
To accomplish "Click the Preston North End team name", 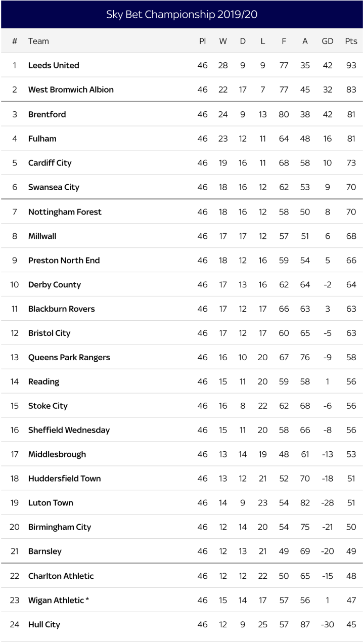I will click(64, 261).
